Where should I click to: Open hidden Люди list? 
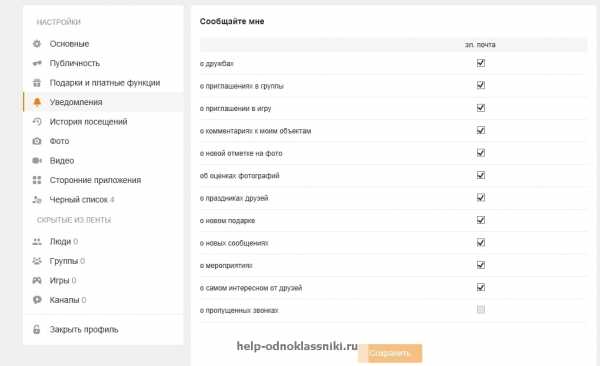(60, 242)
